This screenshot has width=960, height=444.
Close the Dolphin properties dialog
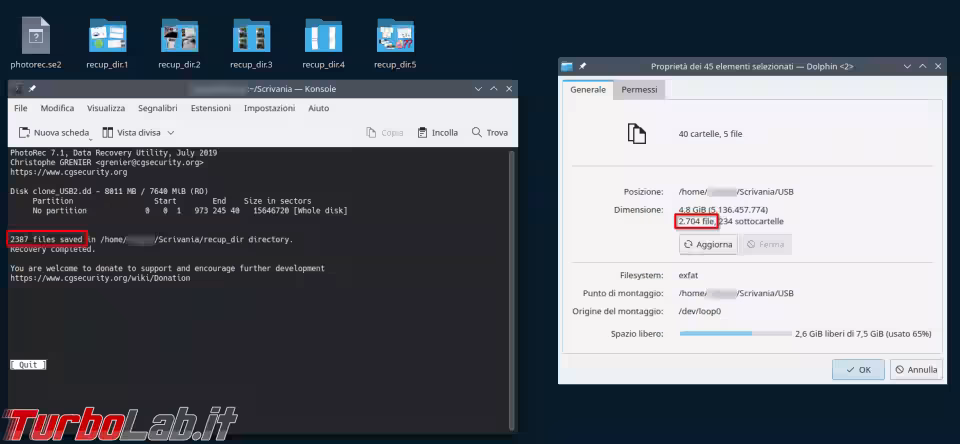click(936, 66)
